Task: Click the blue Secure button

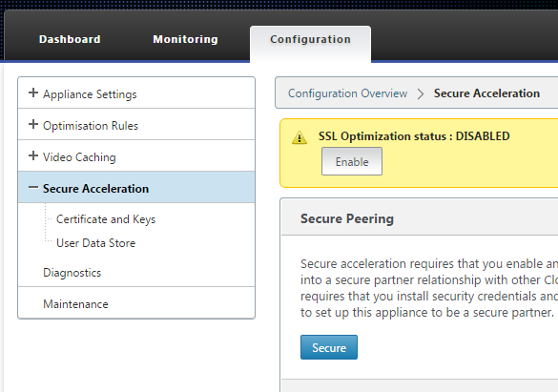Action: (x=329, y=347)
